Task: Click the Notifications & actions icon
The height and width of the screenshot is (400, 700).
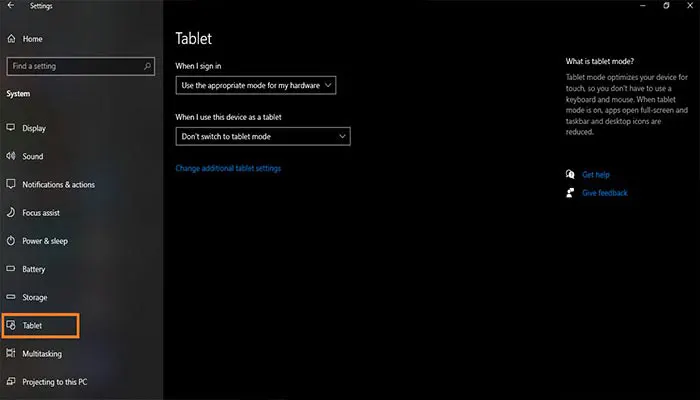Action: (12, 185)
